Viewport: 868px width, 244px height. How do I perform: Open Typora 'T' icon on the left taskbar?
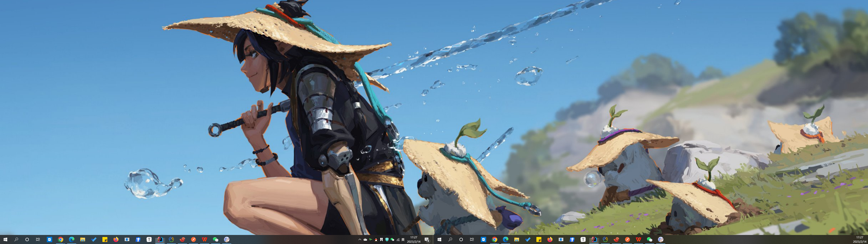149,240
